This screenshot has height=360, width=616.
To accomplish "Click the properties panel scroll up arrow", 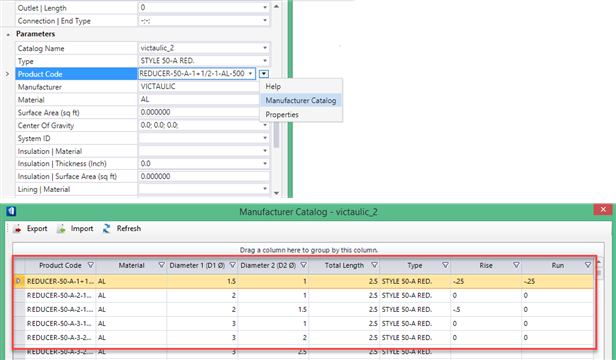I will tap(276, 7).
